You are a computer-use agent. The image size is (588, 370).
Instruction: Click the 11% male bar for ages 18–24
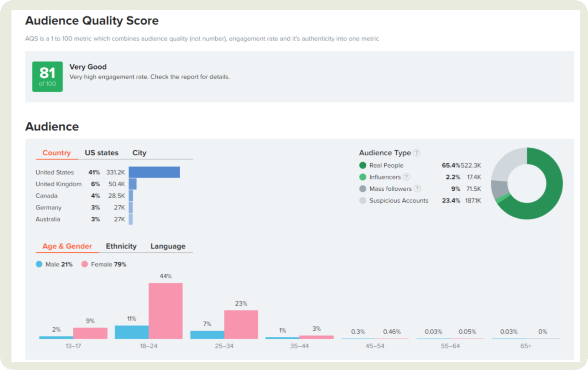tap(131, 332)
